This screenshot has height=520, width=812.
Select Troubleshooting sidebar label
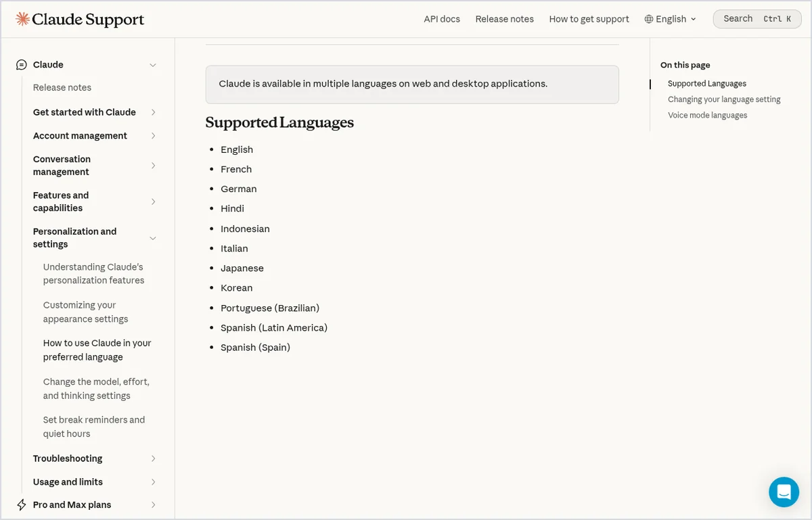(68, 458)
